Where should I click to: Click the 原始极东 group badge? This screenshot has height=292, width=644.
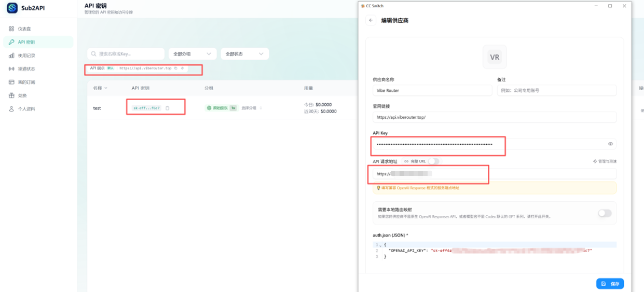pyautogui.click(x=222, y=108)
